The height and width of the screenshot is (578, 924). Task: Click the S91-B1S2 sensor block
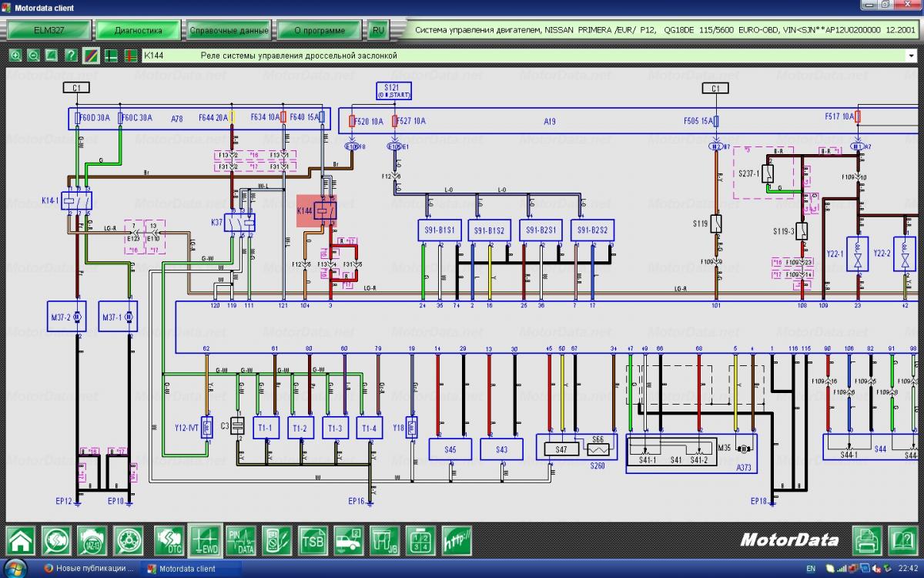tap(490, 230)
